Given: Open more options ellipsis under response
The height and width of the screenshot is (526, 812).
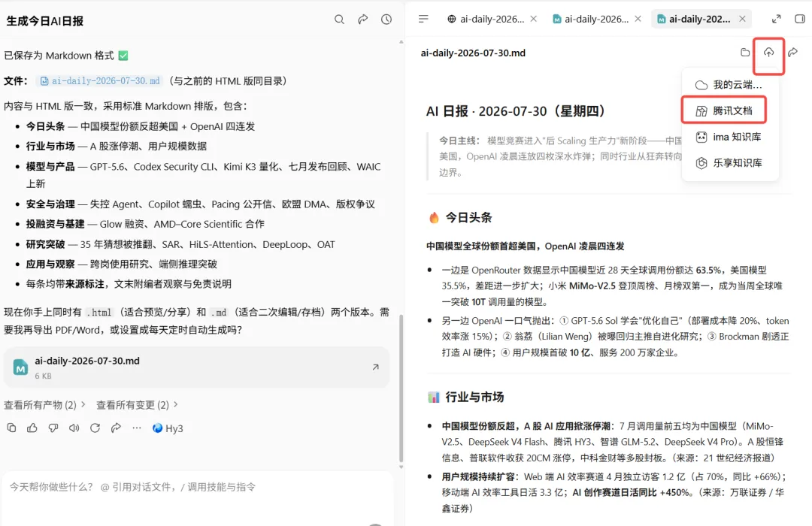Looking at the screenshot, I should tap(137, 428).
